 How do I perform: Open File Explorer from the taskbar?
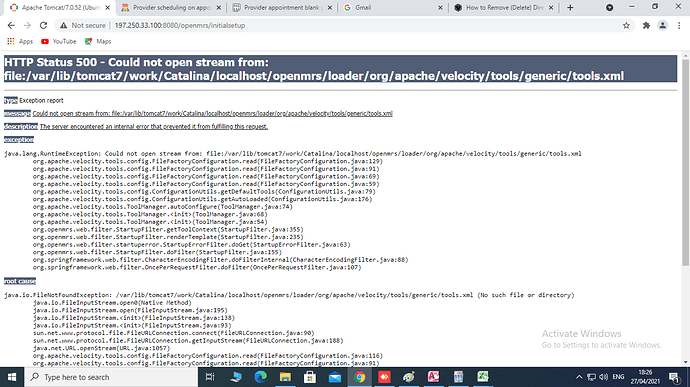(x=285, y=377)
